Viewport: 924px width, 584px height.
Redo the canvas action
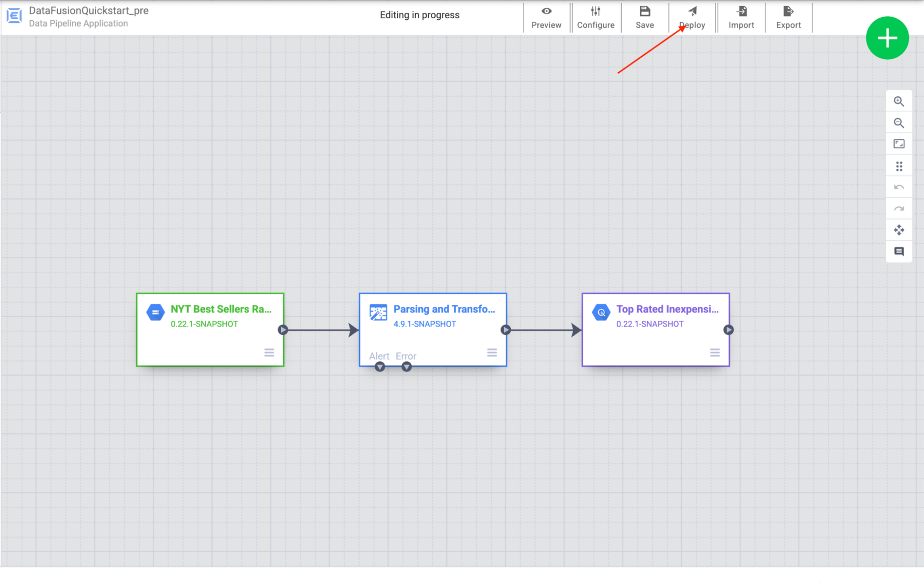(899, 209)
